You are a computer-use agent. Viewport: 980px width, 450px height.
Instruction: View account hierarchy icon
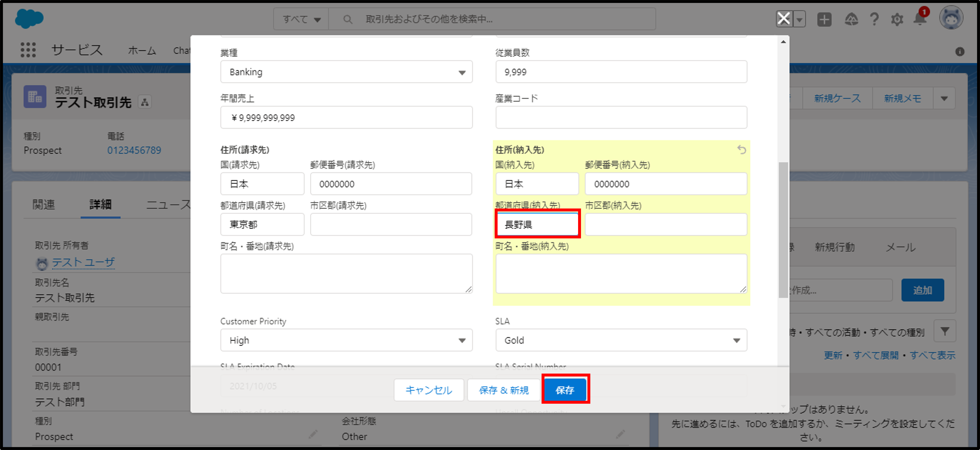tap(145, 102)
